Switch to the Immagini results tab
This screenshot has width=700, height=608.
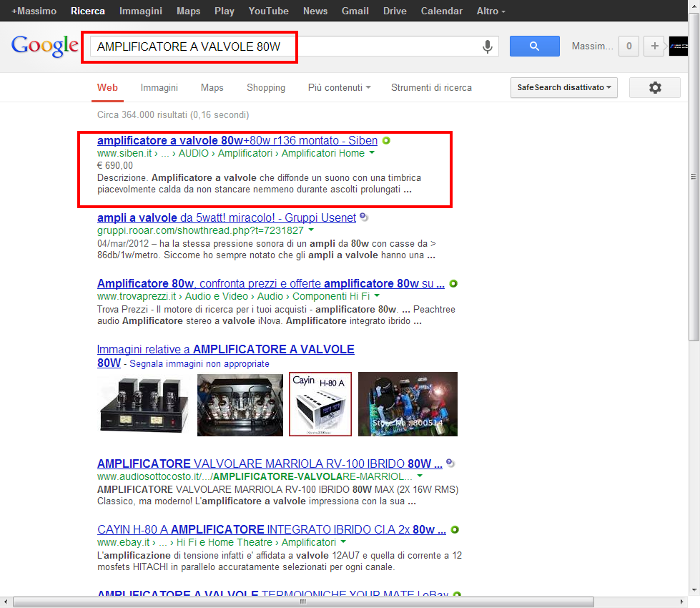[159, 87]
